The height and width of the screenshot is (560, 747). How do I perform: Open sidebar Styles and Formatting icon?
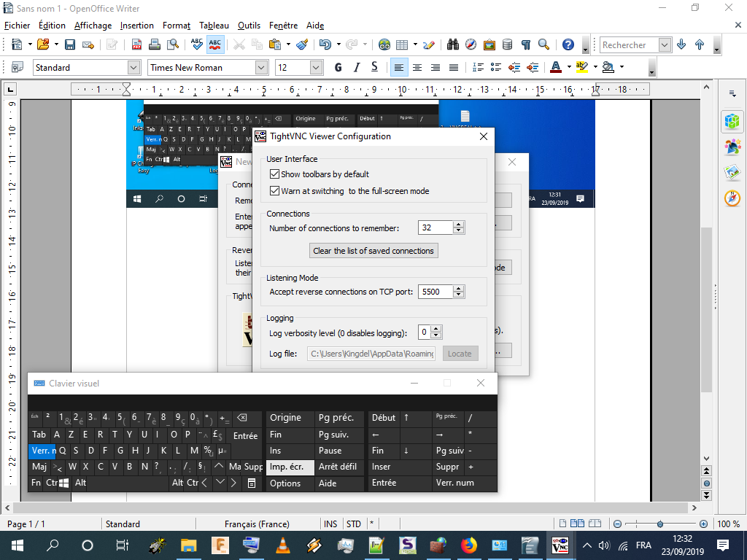click(x=732, y=147)
